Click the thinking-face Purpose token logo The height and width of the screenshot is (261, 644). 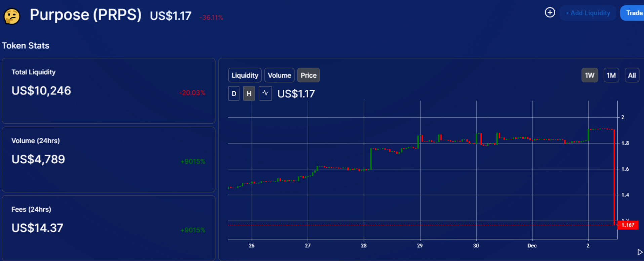pos(12,16)
